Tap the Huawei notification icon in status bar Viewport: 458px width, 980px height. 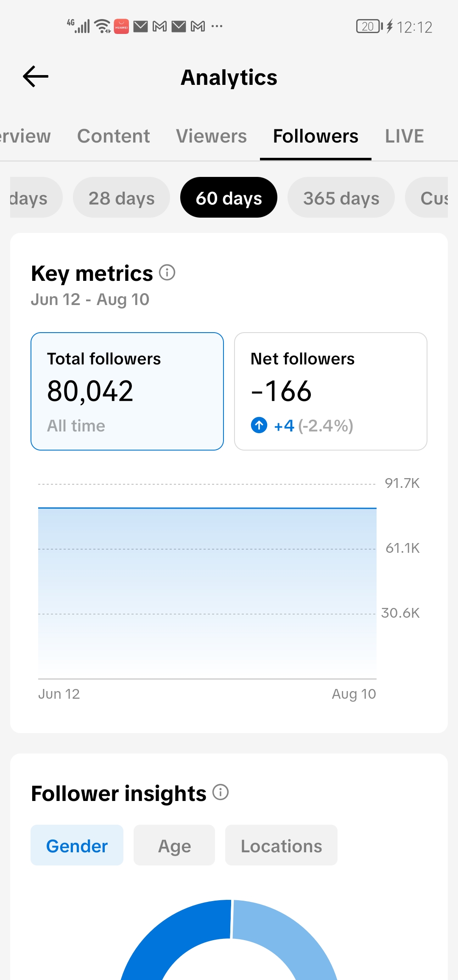(121, 26)
